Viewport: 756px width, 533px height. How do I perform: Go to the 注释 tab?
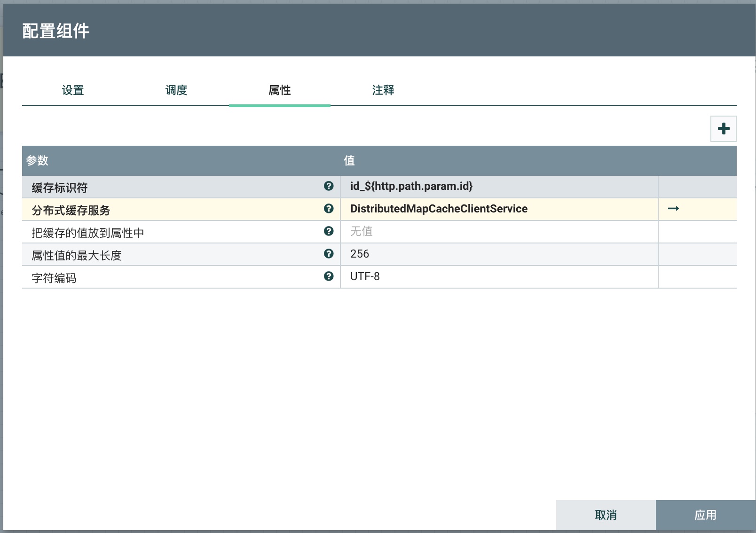coord(383,90)
